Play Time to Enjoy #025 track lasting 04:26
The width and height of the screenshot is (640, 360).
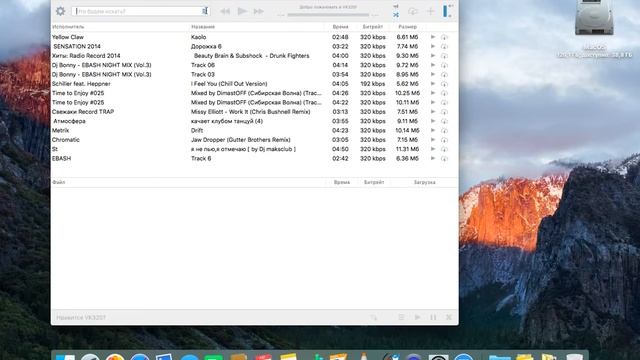[x=433, y=93]
